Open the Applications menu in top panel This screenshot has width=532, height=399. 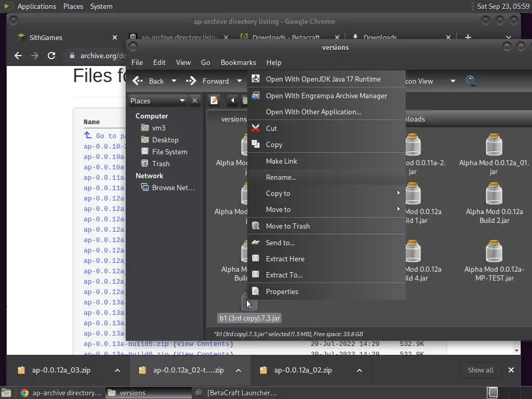[37, 6]
